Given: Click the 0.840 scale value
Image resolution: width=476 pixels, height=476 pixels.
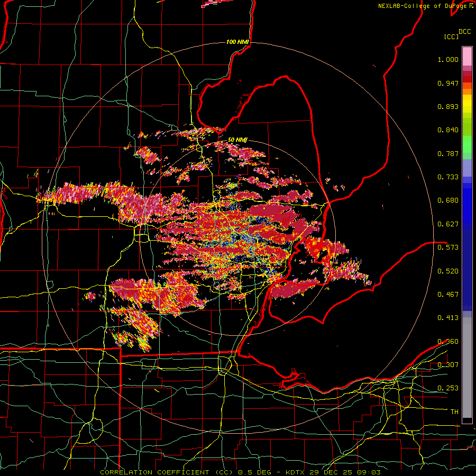Looking at the screenshot, I should click(x=448, y=130).
